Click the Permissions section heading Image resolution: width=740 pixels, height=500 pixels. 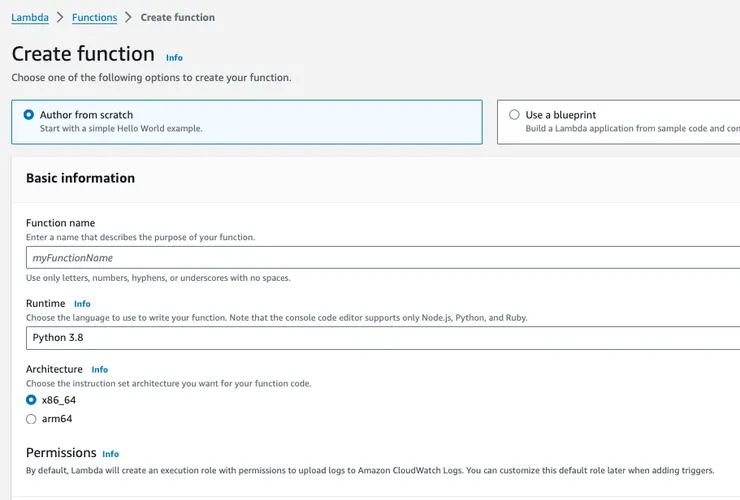(x=61, y=453)
